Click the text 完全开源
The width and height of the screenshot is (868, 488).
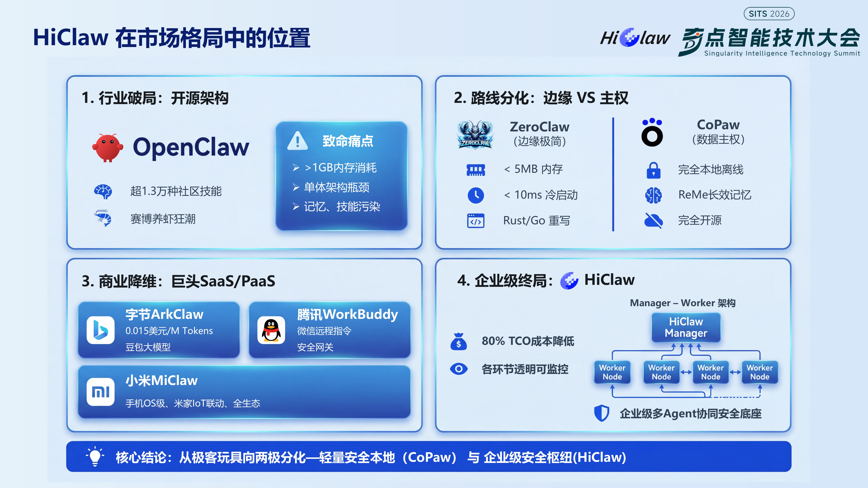[700, 220]
